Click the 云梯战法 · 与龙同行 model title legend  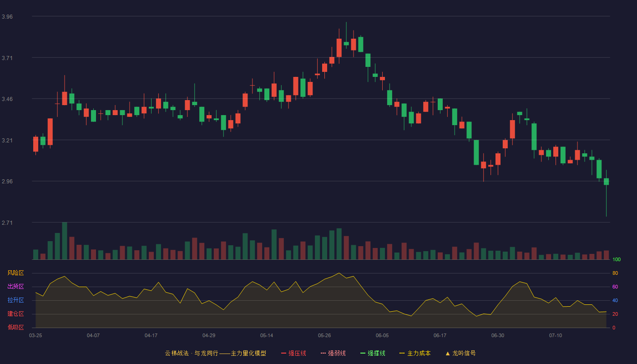coord(215,353)
